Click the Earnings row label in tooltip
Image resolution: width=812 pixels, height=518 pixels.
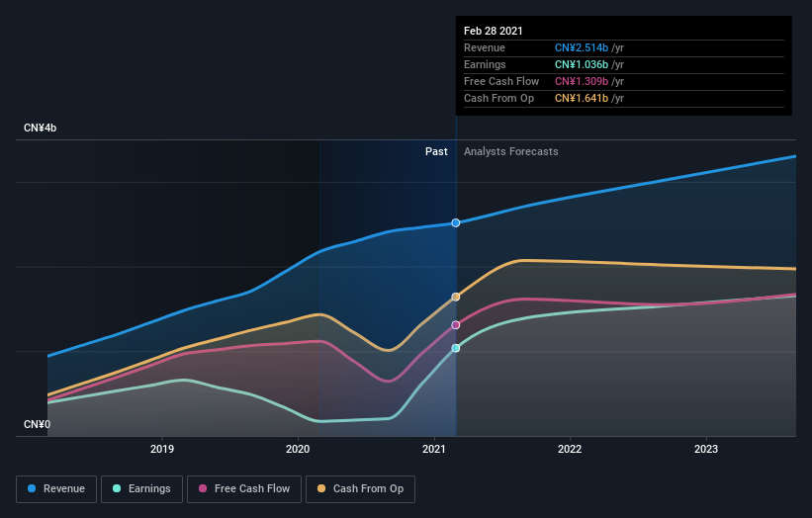coord(485,64)
